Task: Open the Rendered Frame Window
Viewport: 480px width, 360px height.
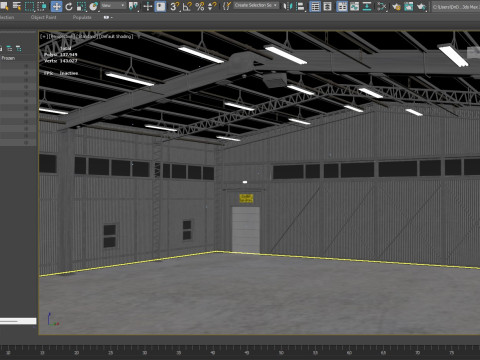Action: click(x=409, y=6)
